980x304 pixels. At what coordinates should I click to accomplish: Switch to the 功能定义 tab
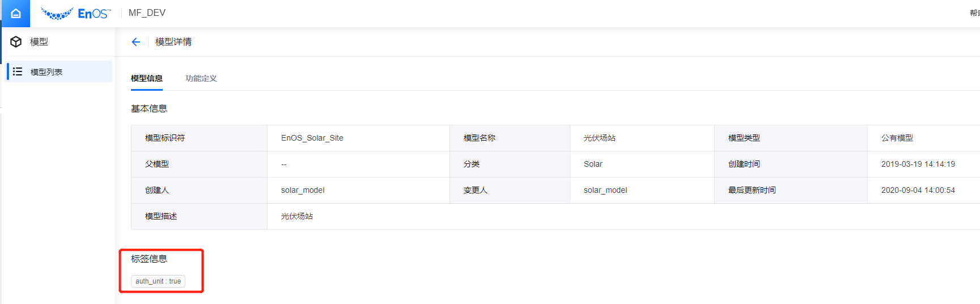point(201,78)
